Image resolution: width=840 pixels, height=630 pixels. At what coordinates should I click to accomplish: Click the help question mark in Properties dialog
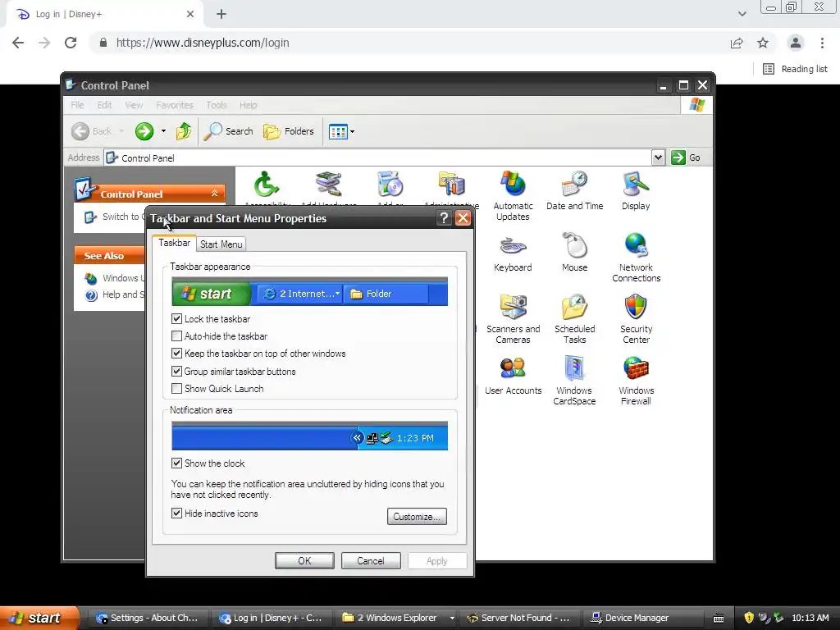(444, 218)
